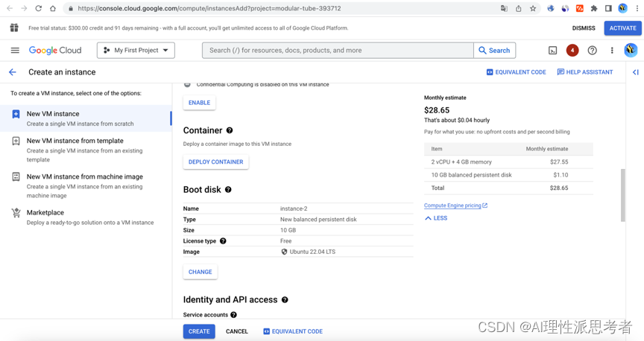Image resolution: width=644 pixels, height=341 pixels.
Task: Open the Google Cloud navigation hamburger menu
Action: (15, 51)
